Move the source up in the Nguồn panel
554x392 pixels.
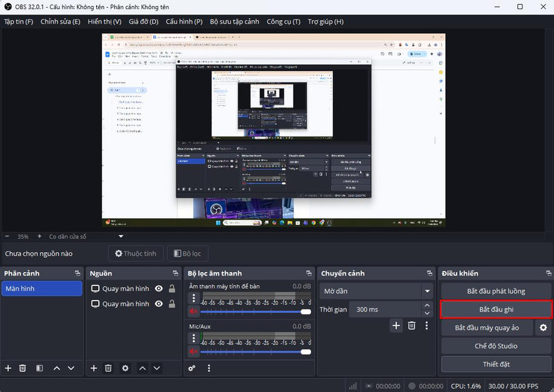143,368
